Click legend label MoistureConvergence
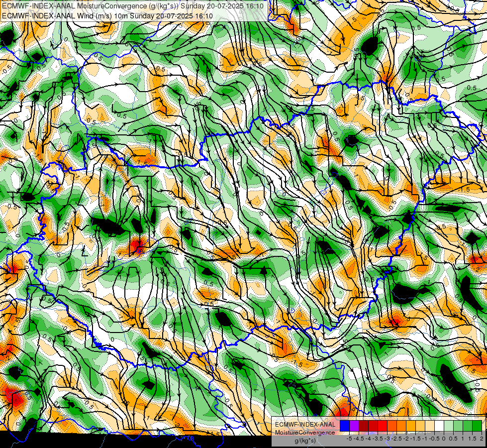The width and height of the screenshot is (487, 448). tap(305, 433)
